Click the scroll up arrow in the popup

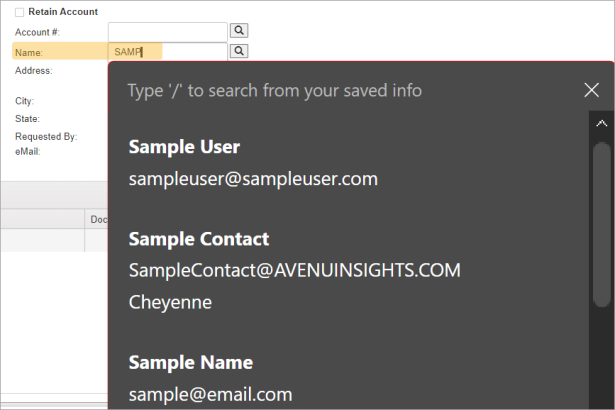click(x=601, y=124)
